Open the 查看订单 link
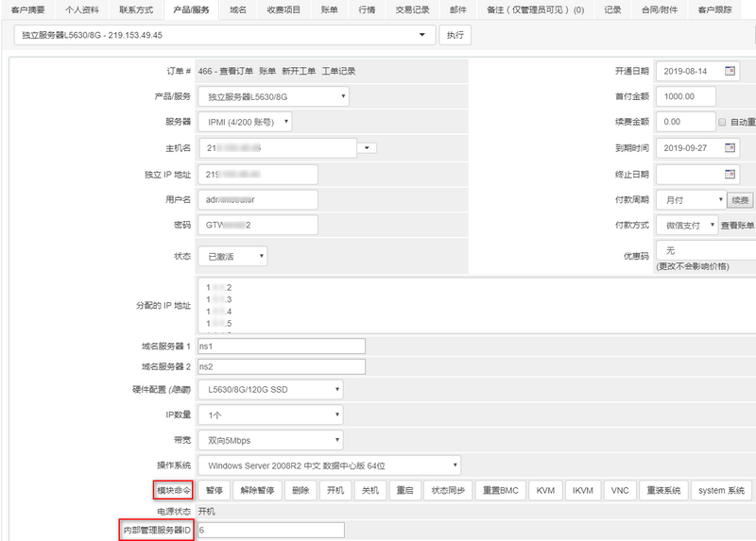Viewport: 756px width, 541px height. pyautogui.click(x=236, y=71)
